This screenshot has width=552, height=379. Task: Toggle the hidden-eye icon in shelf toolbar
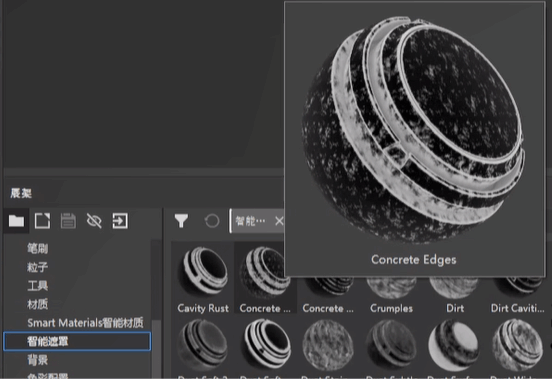(94, 221)
